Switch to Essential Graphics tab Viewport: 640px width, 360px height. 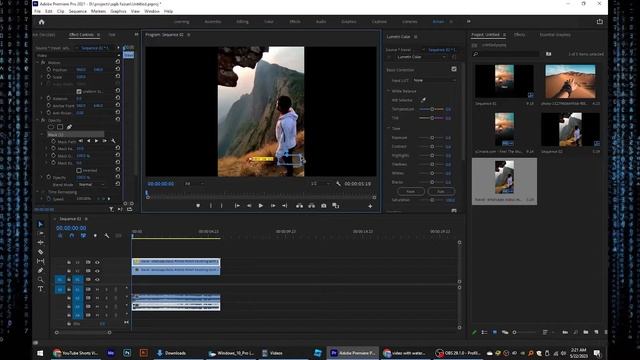[x=555, y=35]
